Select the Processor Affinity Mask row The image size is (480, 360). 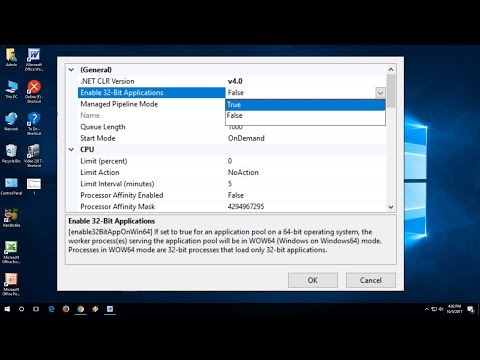pyautogui.click(x=232, y=207)
